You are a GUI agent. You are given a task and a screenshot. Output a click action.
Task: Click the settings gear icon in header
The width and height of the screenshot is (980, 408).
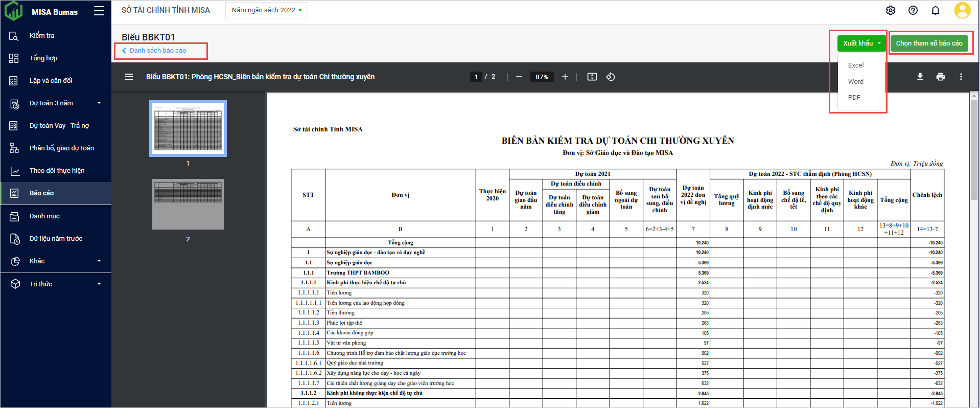891,10
